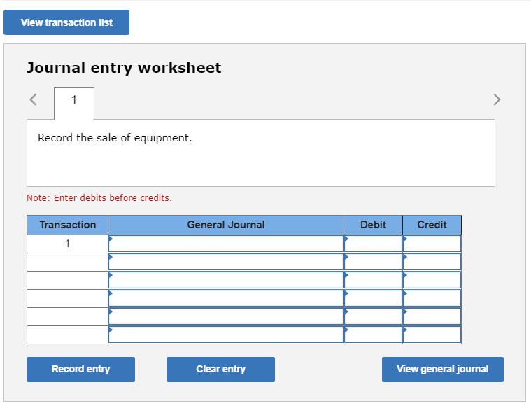Screen dimensions: 531x420
Task: Click Debit field in second row
Action: [373, 262]
